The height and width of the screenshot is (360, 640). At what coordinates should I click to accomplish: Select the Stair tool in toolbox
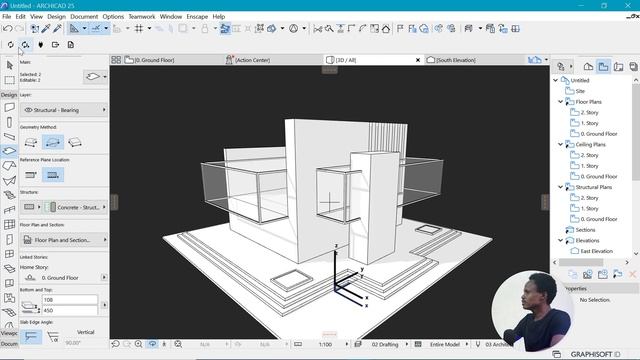coord(9,195)
